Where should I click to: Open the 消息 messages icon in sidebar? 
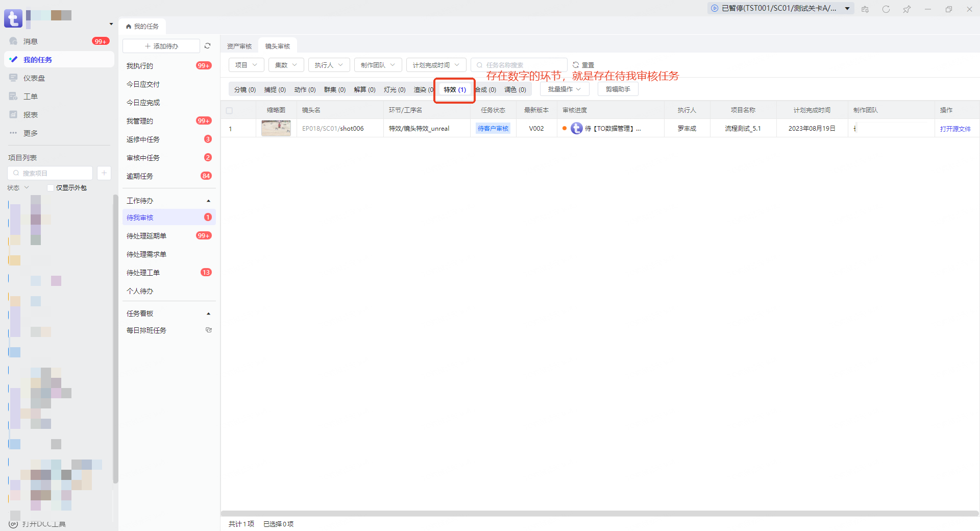(14, 41)
